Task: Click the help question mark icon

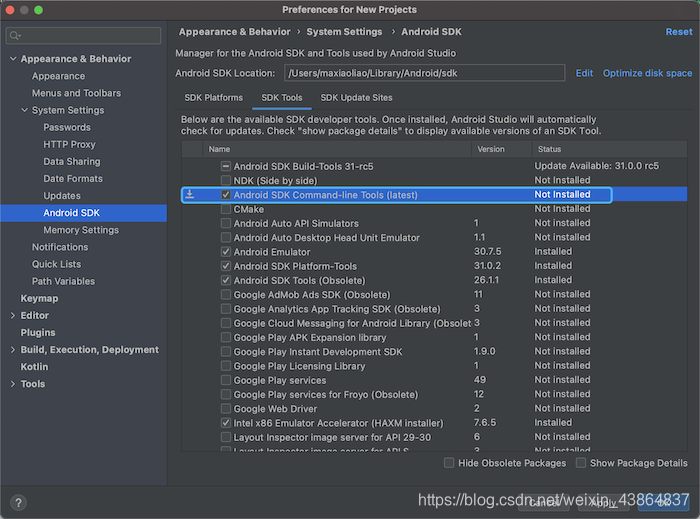Action: coord(18,503)
